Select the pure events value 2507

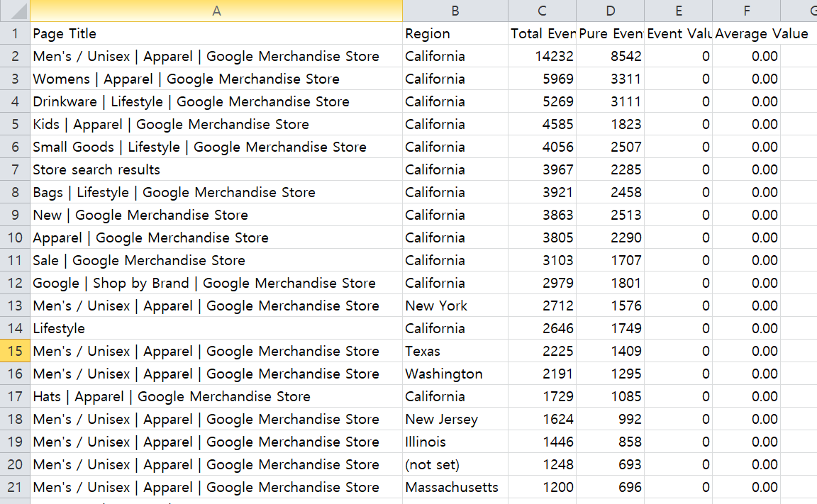pos(610,147)
